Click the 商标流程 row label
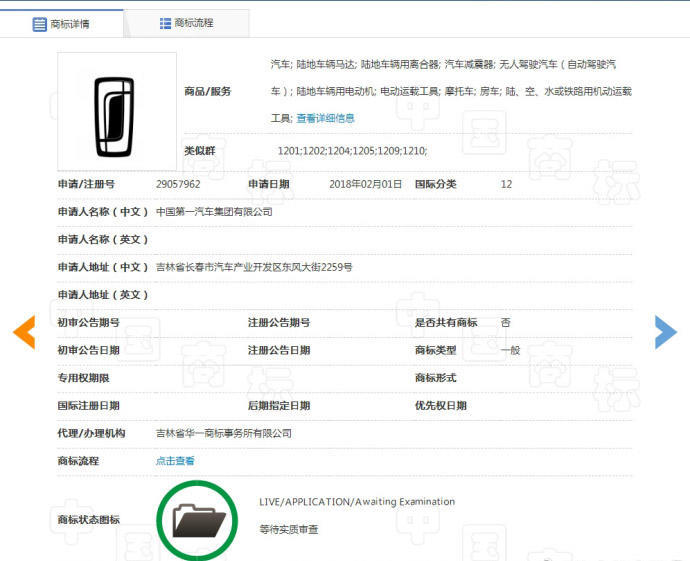The image size is (690, 561). [78, 461]
